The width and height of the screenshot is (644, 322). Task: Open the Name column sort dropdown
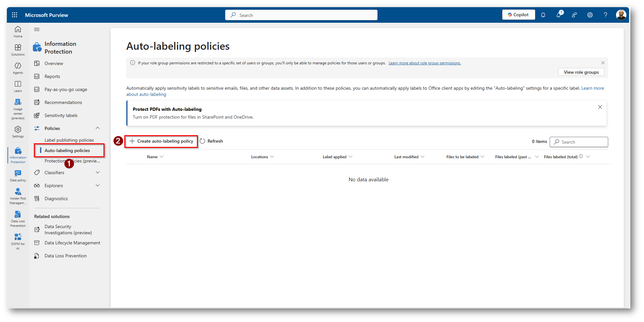[x=162, y=157]
